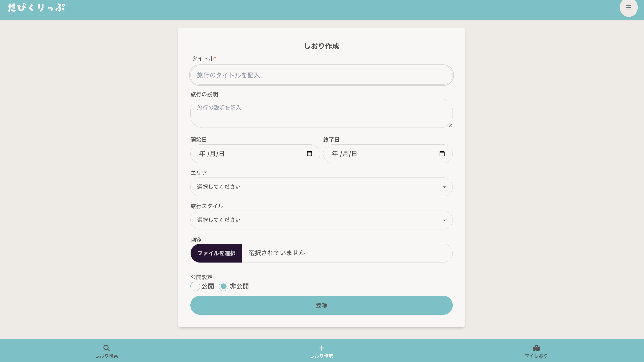Image resolution: width=644 pixels, height=362 pixels.
Task: Click the たびくりっぷ logo
Action: (36, 7)
